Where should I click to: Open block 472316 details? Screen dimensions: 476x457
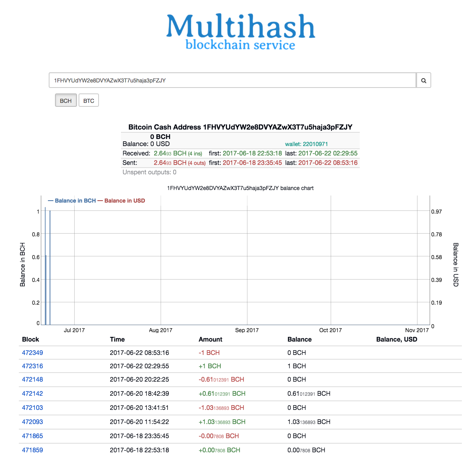pyautogui.click(x=33, y=366)
